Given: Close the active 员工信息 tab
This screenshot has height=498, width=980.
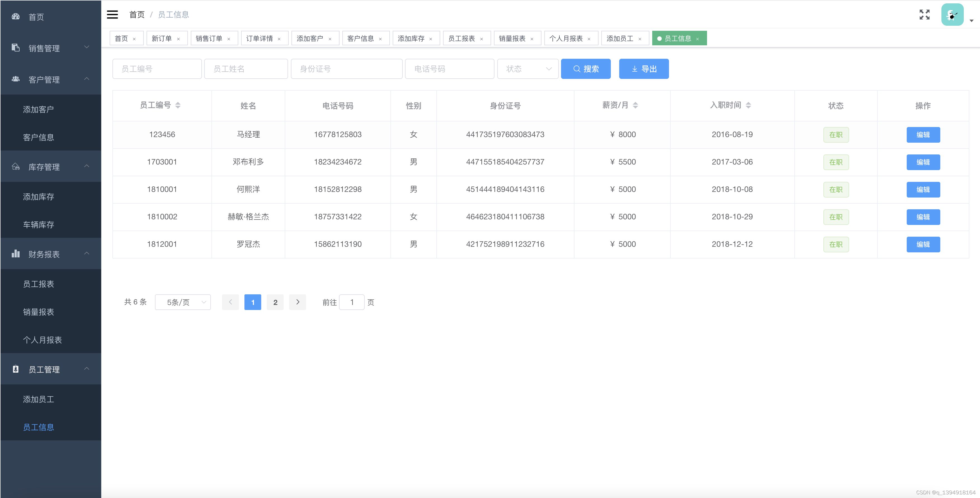Looking at the screenshot, I should (x=697, y=39).
